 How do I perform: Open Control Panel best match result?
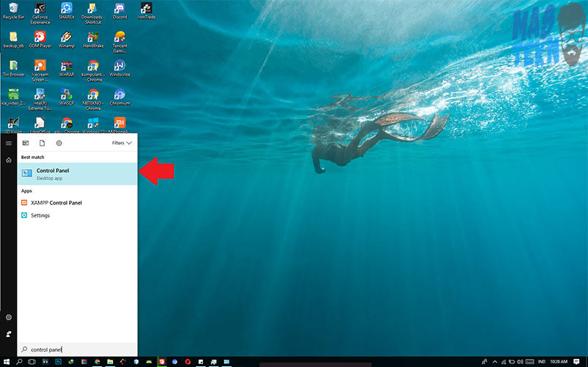[x=77, y=174]
